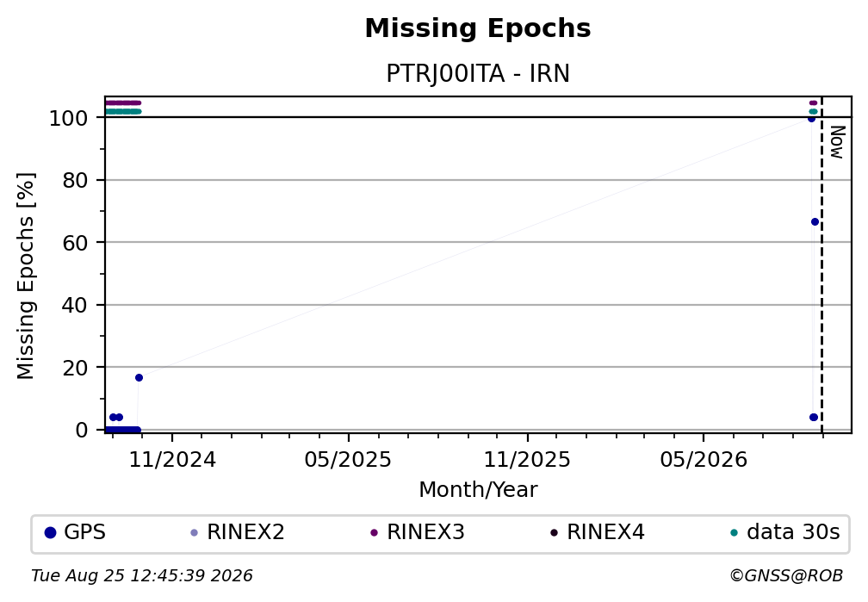
Task: Click the RINEX3 legend dot
Action: [374, 533]
